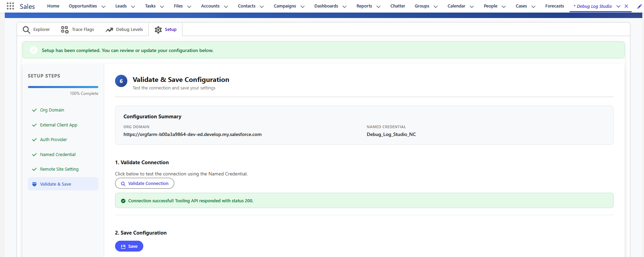Expand the Files menu chevron
The height and width of the screenshot is (257, 644).
coord(189,6)
